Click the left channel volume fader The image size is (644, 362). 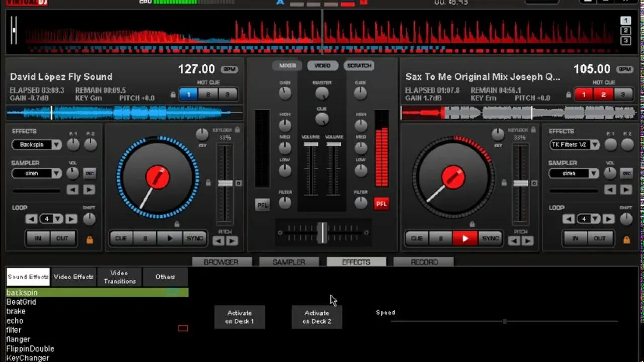click(x=311, y=144)
